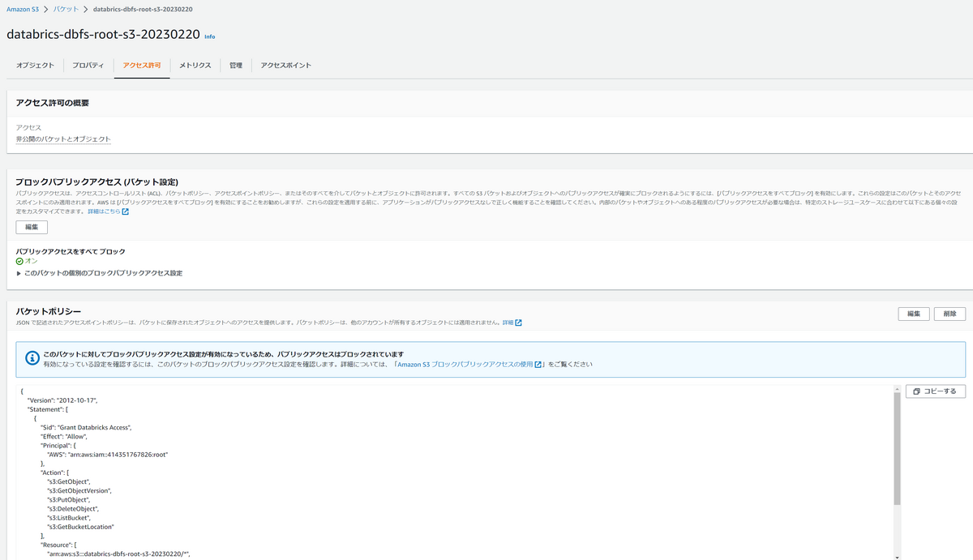The height and width of the screenshot is (560, 973).
Task: Click 非公開のバケットとオブジェクト access status
Action: click(x=63, y=139)
